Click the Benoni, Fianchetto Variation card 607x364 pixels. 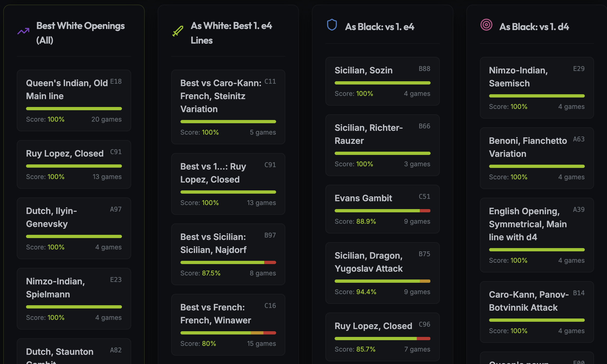click(x=537, y=158)
